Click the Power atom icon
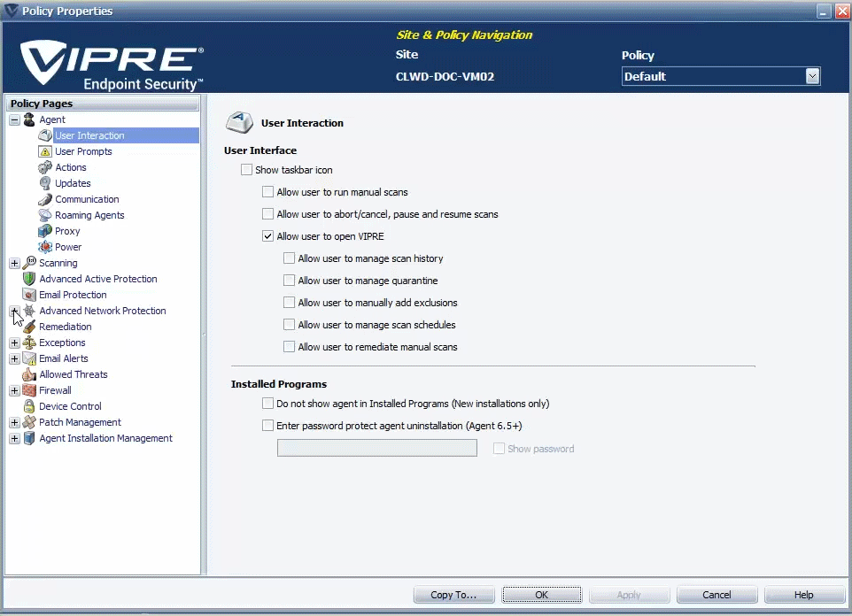This screenshot has width=852, height=616. (x=45, y=247)
